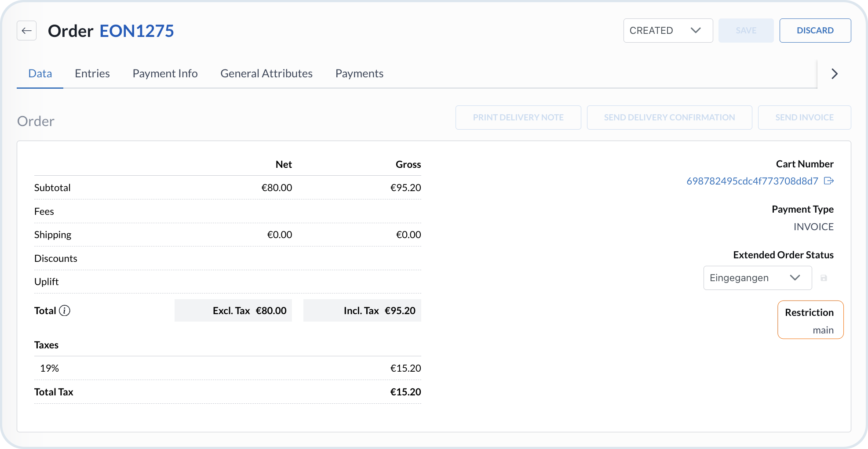Click the SAVE button
The width and height of the screenshot is (868, 449).
(746, 31)
